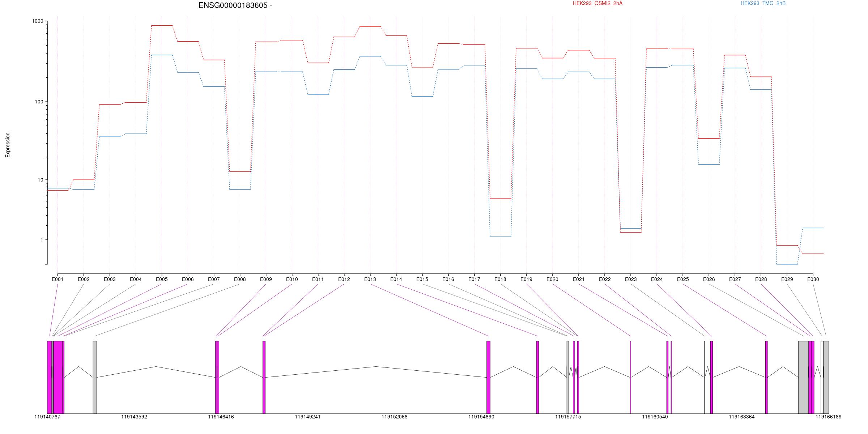
Task: Click the red E026 expression segment
Action: click(x=709, y=139)
